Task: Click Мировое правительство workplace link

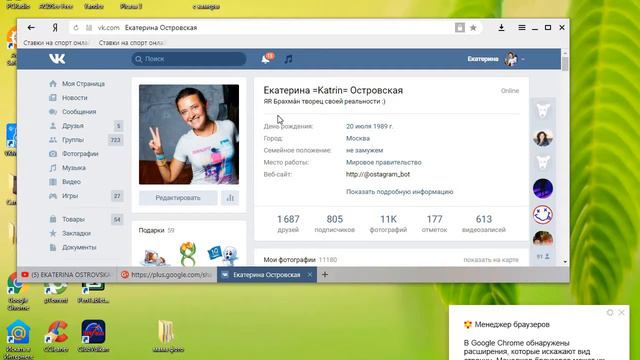Action: click(384, 162)
